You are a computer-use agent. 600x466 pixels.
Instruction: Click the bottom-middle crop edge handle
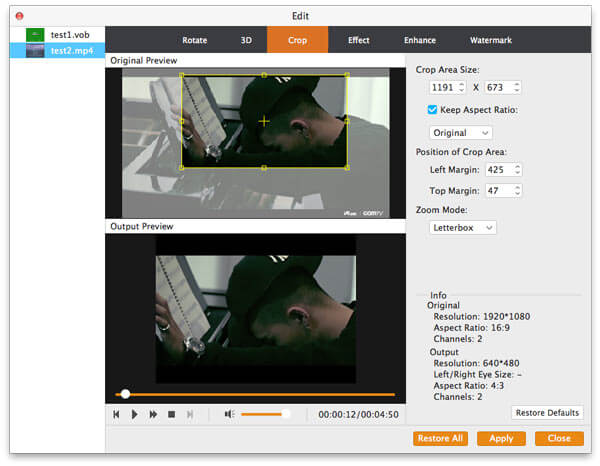[264, 168]
